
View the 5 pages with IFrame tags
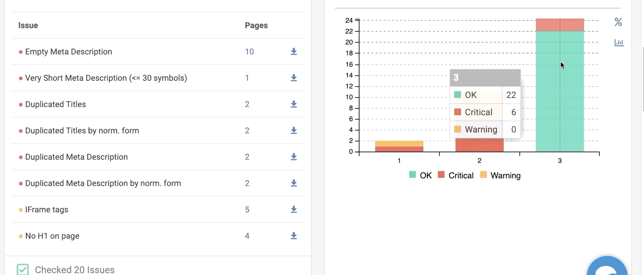pos(247,210)
